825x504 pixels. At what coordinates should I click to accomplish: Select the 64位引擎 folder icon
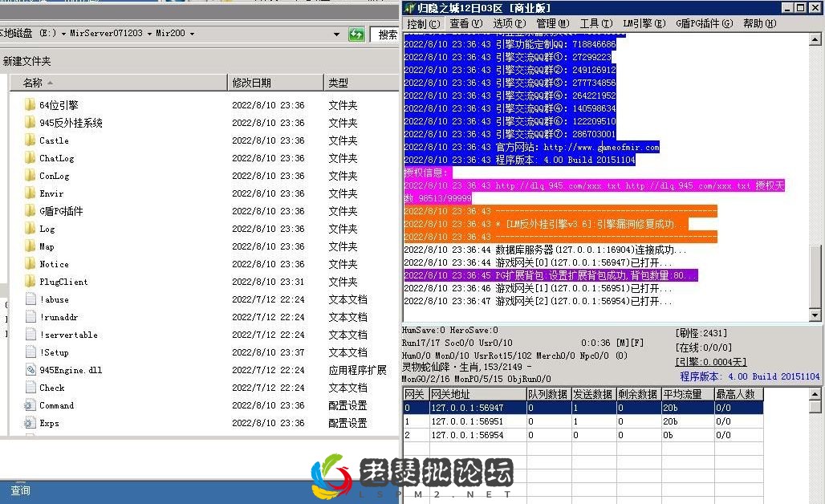(30, 104)
